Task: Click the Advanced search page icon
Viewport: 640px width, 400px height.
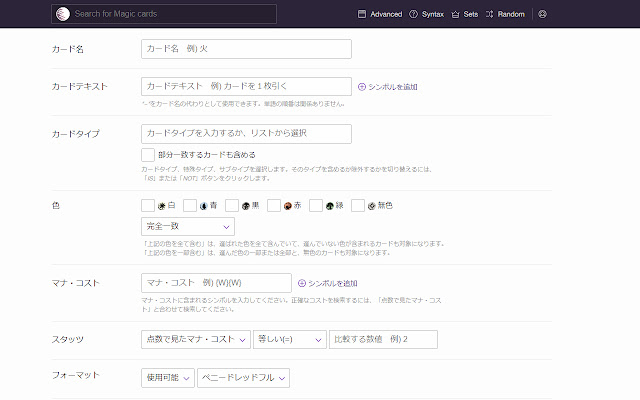Action: (x=362, y=14)
